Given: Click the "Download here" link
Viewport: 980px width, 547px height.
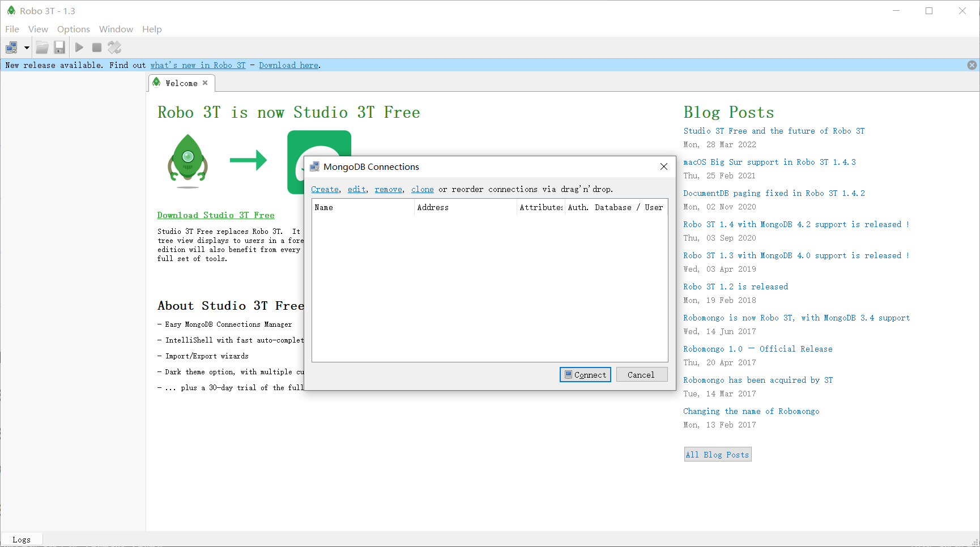Looking at the screenshot, I should click(289, 65).
